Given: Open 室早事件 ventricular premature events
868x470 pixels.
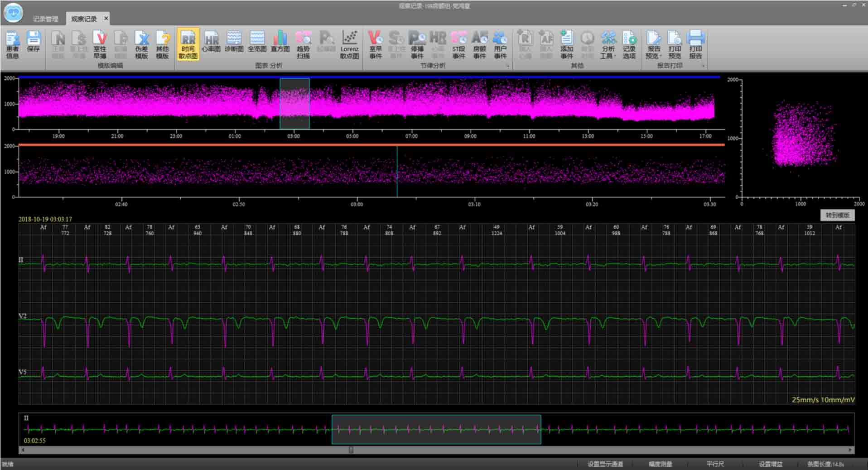Looking at the screenshot, I should tap(375, 44).
